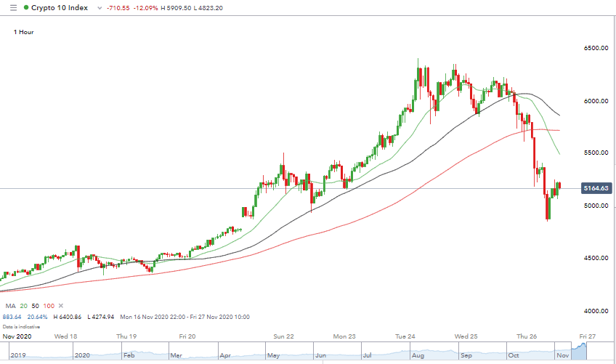The image size is (616, 364).
Task: Click the Fri 27 date axis label
Action: tap(588, 336)
